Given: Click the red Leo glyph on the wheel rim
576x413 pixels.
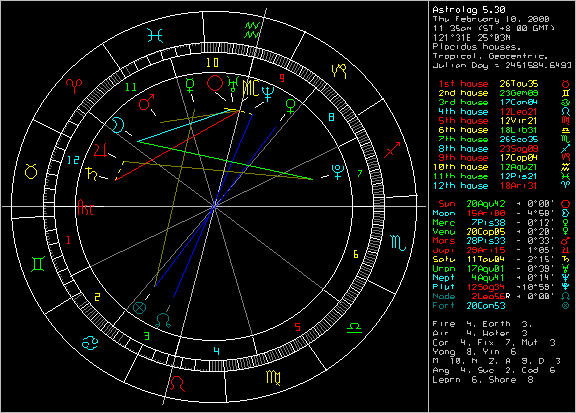Looking at the screenshot, I should coord(177,384).
